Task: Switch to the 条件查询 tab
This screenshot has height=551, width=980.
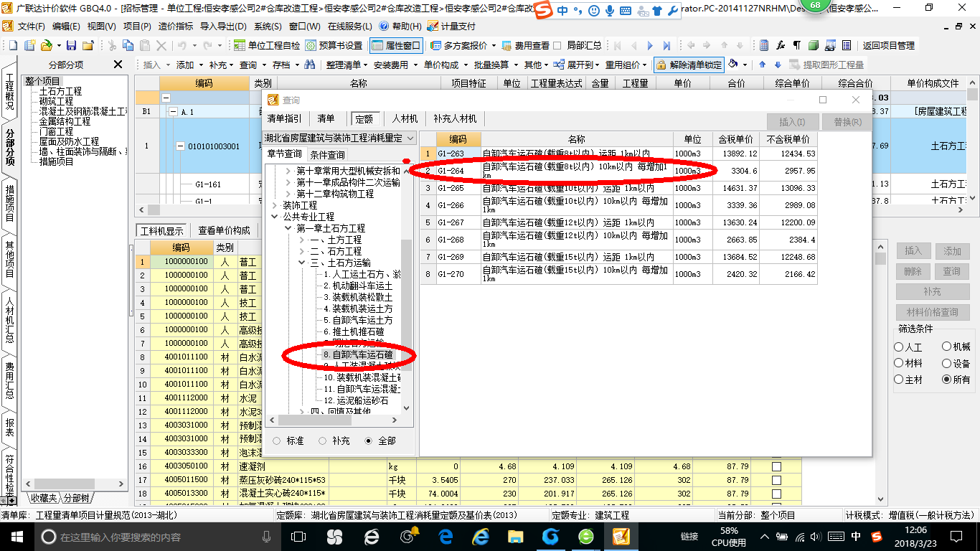Action: click(x=327, y=155)
